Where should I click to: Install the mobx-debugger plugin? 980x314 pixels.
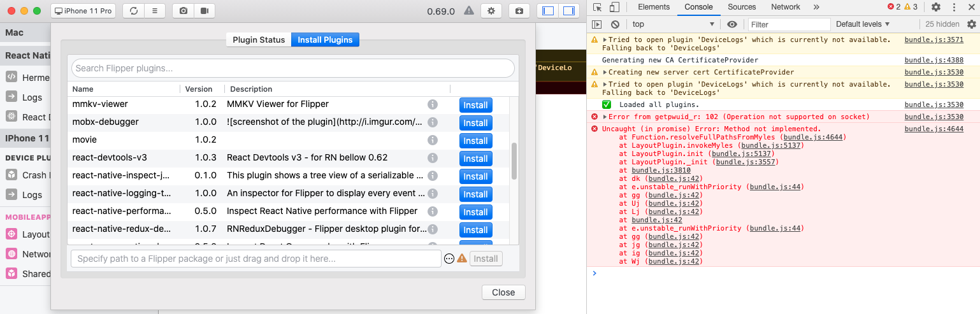475,123
